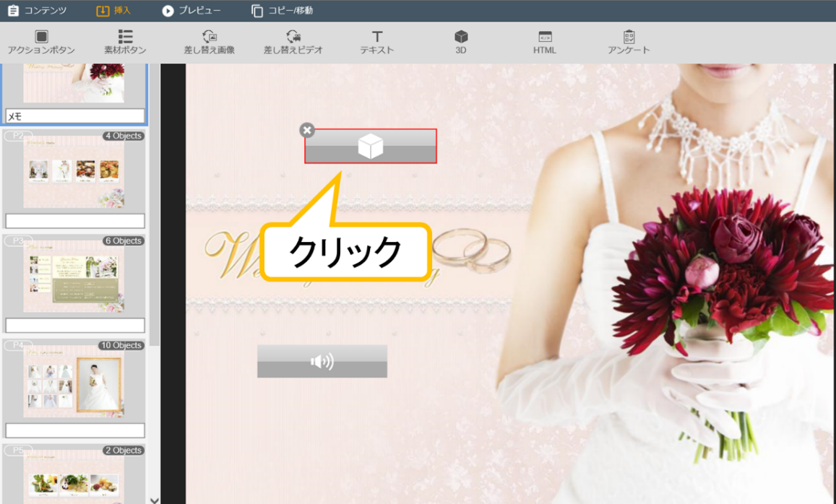Open page P4 thumbnail with 10 Objects
Viewport: 836px width, 504px height.
(74, 381)
